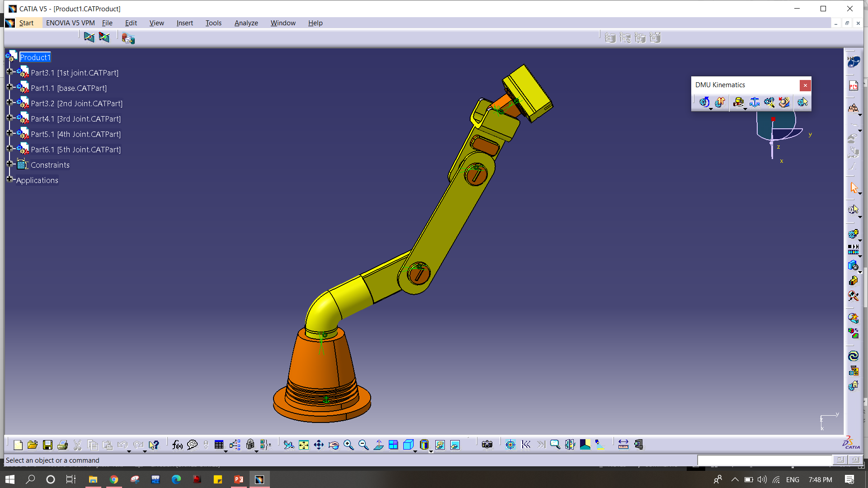The image size is (868, 488).
Task: Click the Save diskette icon
Action: pos(47,445)
